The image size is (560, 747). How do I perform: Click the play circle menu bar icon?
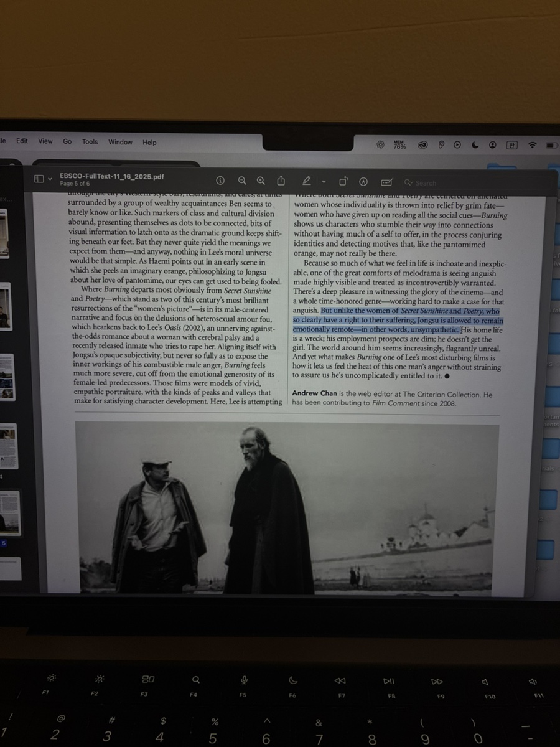[457, 144]
